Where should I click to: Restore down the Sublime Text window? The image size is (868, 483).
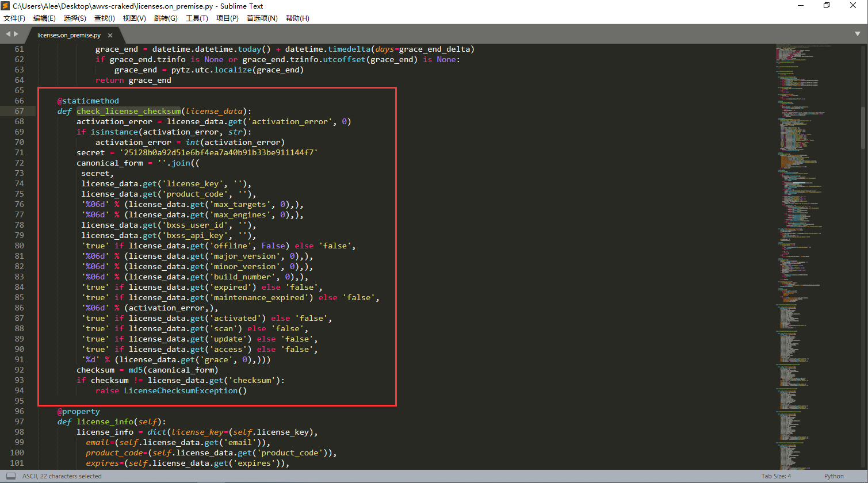[x=827, y=6]
